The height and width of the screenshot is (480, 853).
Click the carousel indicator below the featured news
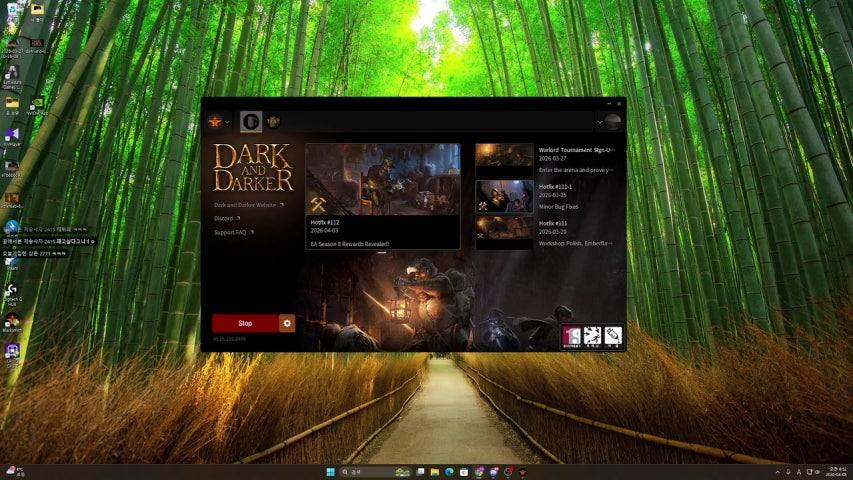(382, 253)
